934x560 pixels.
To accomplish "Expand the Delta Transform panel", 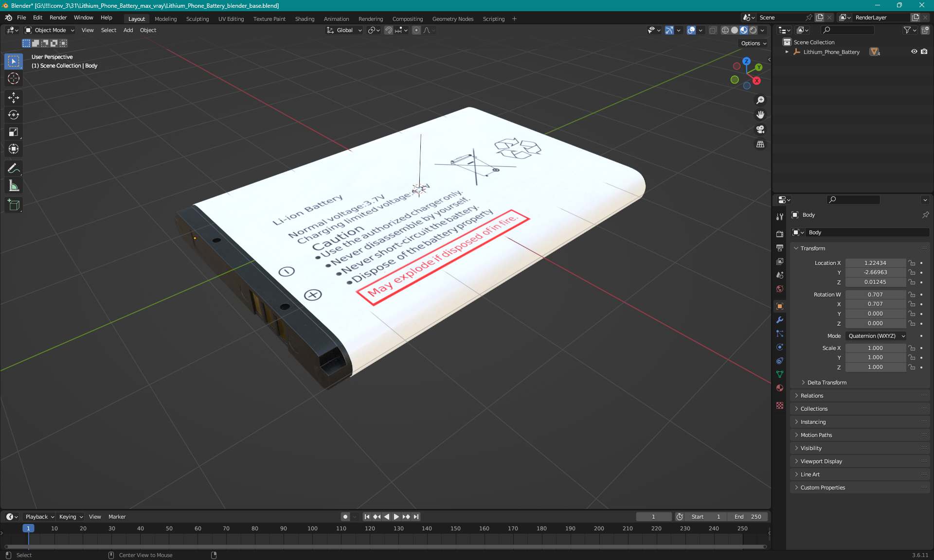I will point(826,383).
